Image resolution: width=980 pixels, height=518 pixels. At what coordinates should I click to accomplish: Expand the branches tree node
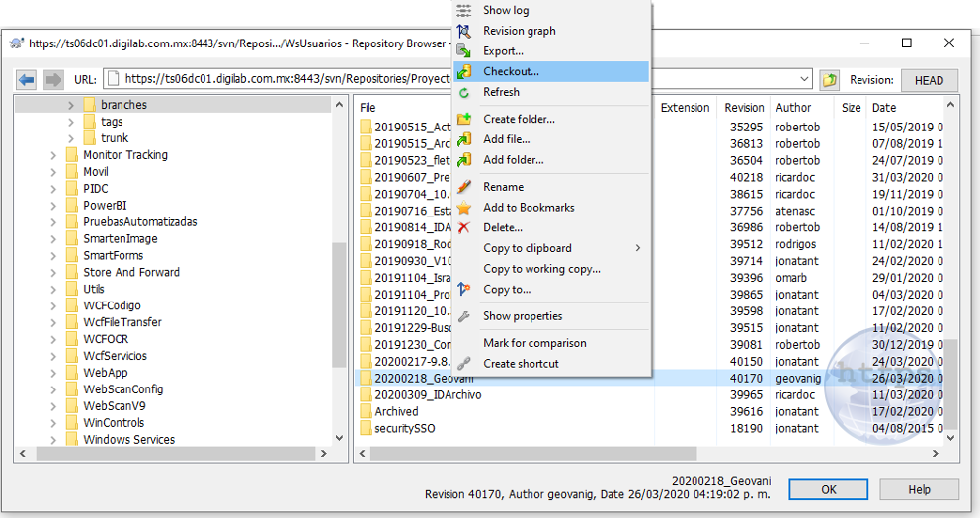(x=71, y=105)
